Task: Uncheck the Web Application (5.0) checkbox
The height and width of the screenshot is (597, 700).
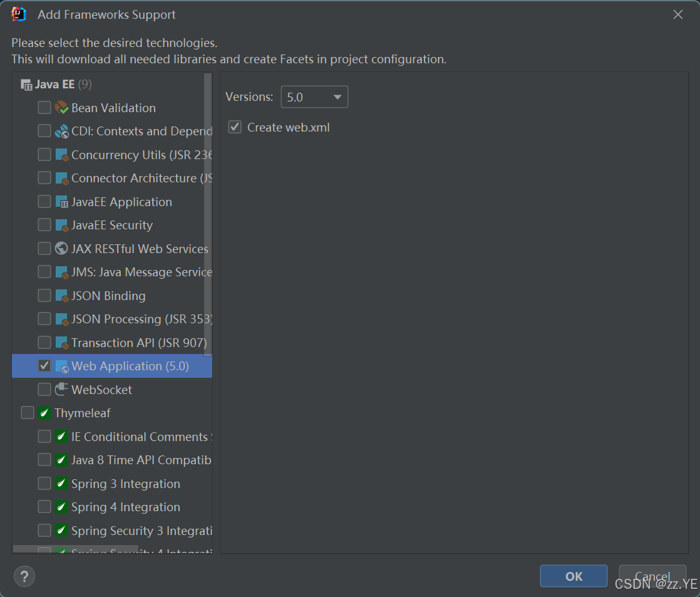Action: [x=44, y=366]
